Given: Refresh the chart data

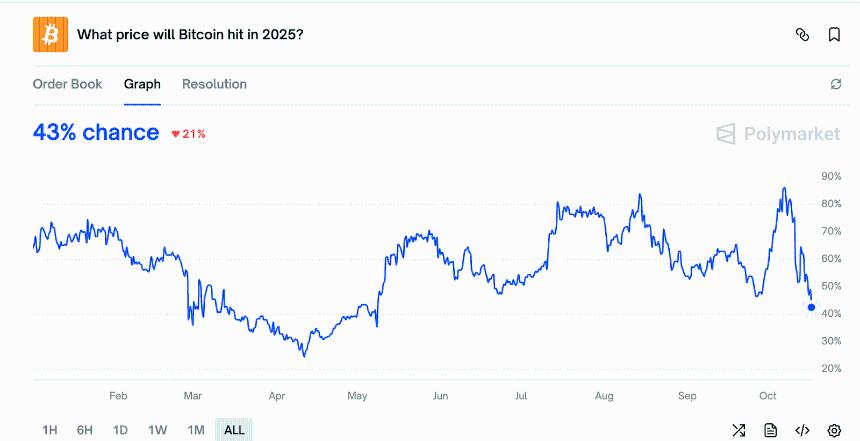Looking at the screenshot, I should tap(836, 85).
